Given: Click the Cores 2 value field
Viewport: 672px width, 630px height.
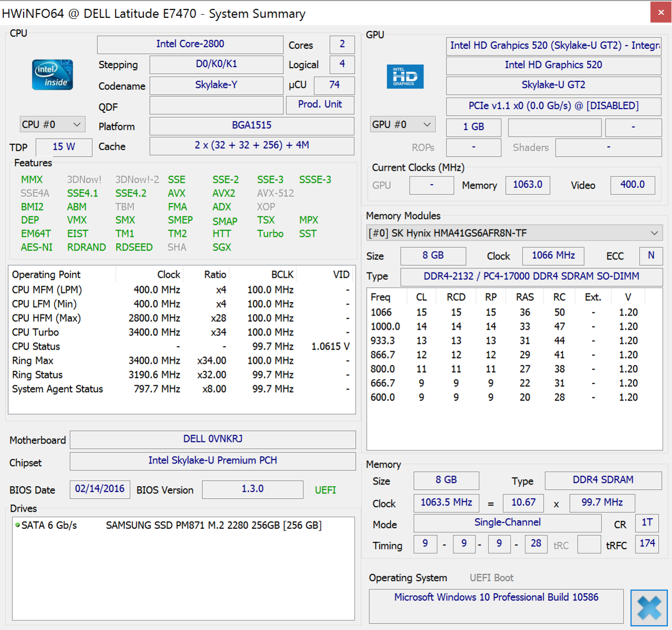Looking at the screenshot, I should [x=342, y=45].
